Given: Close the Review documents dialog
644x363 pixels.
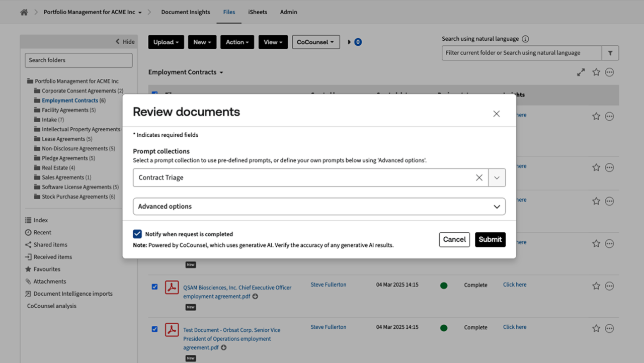Looking at the screenshot, I should 496,114.
